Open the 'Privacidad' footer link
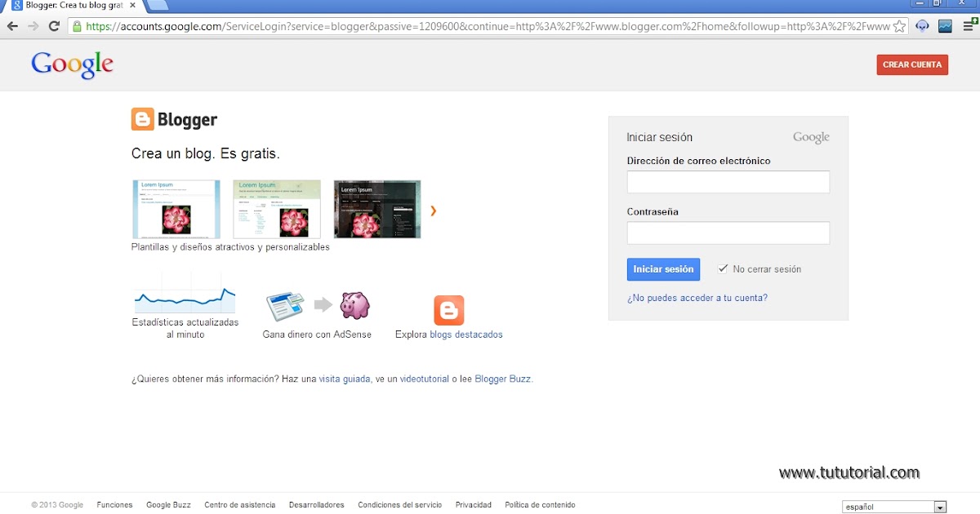The image size is (980, 514). pos(473,504)
